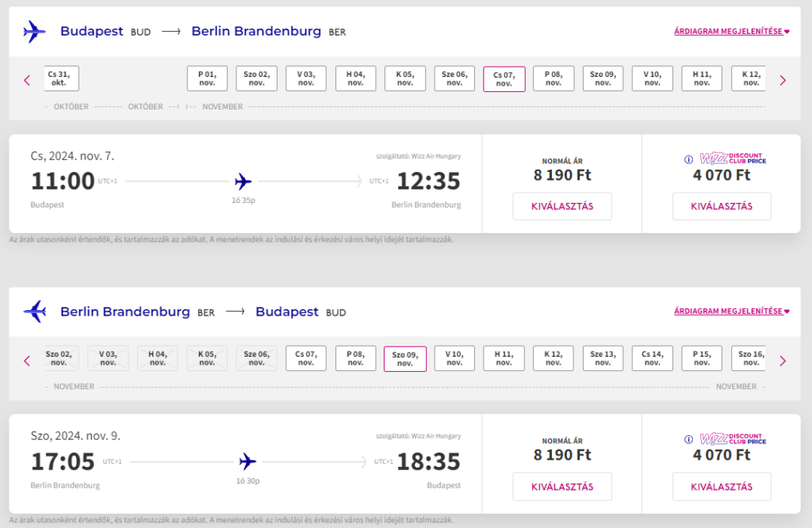Show earlier return dates with left arrow

(27, 361)
